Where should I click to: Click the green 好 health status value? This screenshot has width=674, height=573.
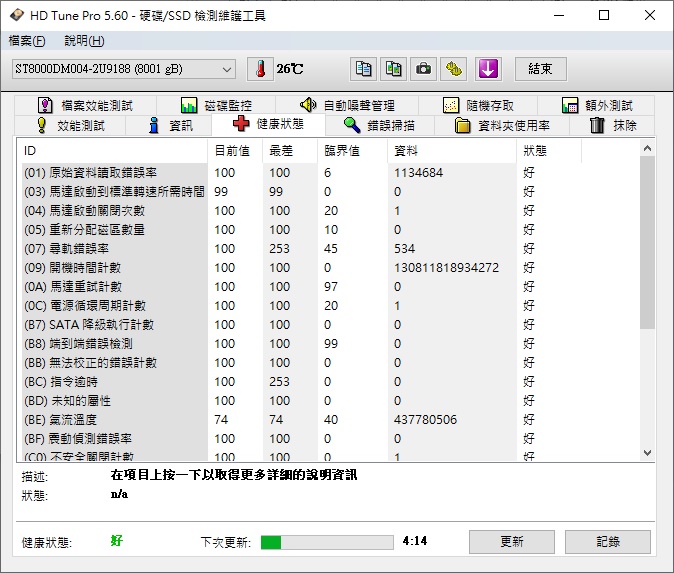click(x=116, y=540)
